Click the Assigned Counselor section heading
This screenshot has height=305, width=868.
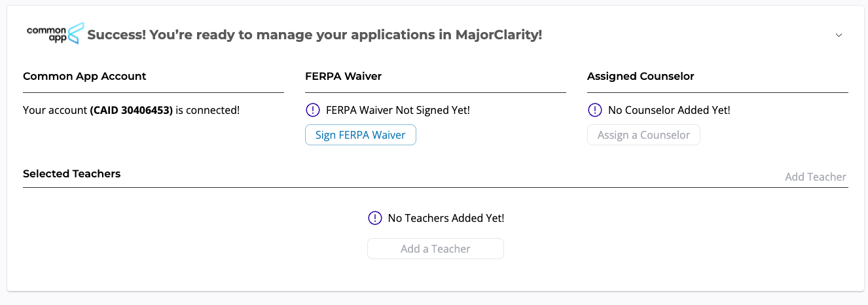pyautogui.click(x=640, y=76)
